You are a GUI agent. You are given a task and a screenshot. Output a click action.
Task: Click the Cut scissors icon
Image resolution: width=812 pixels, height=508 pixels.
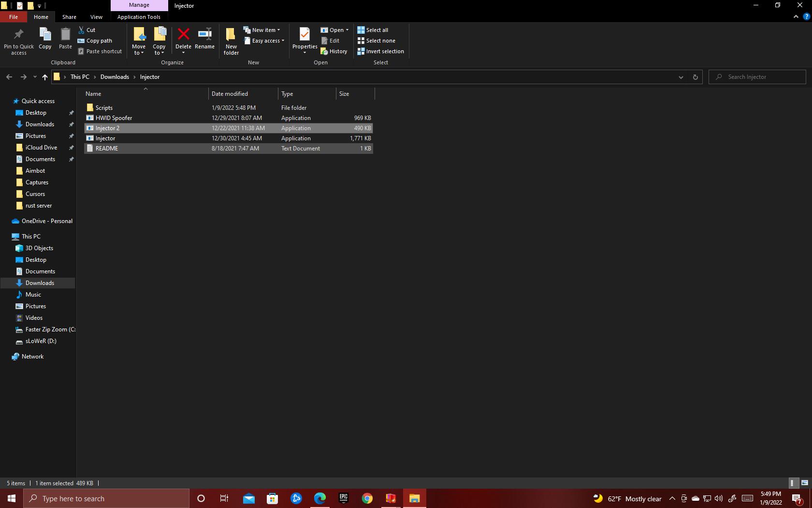pos(81,30)
